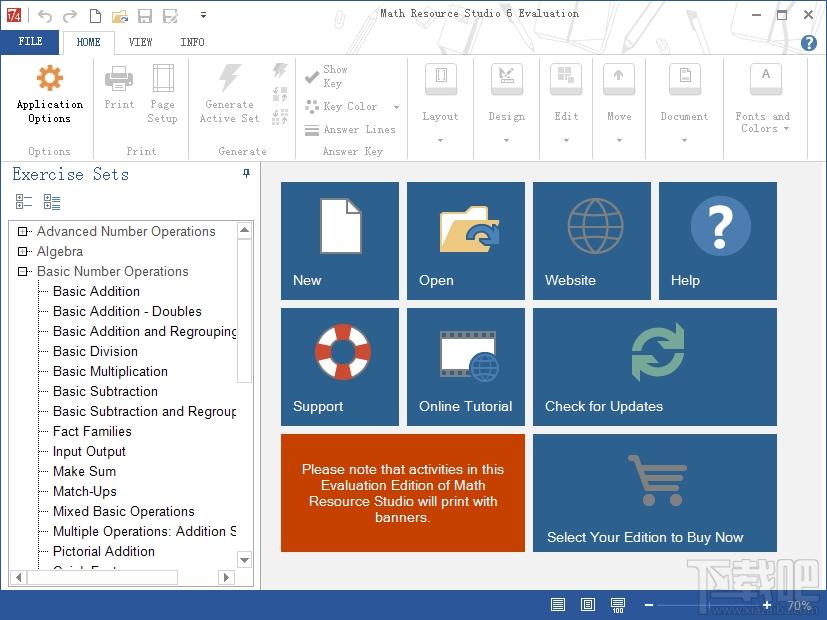Click the zoom slider in status bar
The height and width of the screenshot is (620, 827).
pos(708,605)
